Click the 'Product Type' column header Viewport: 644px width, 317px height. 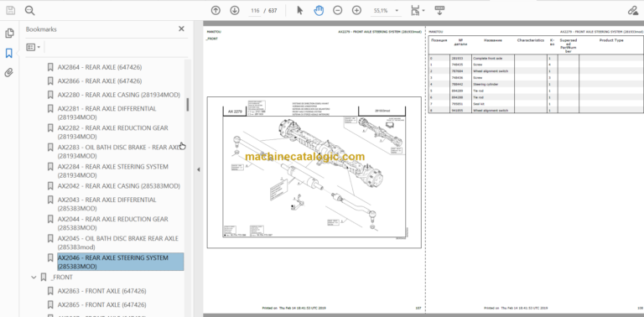[x=611, y=40]
